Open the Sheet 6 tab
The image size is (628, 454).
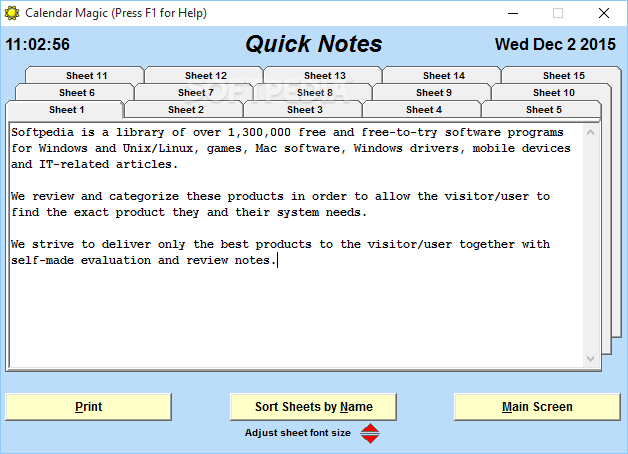coord(76,92)
